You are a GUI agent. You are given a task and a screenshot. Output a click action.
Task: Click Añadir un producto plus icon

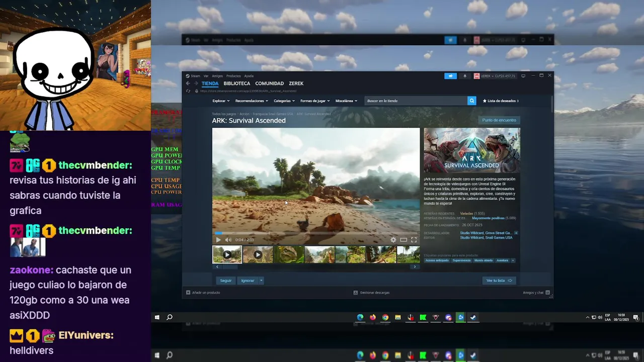coord(188,293)
